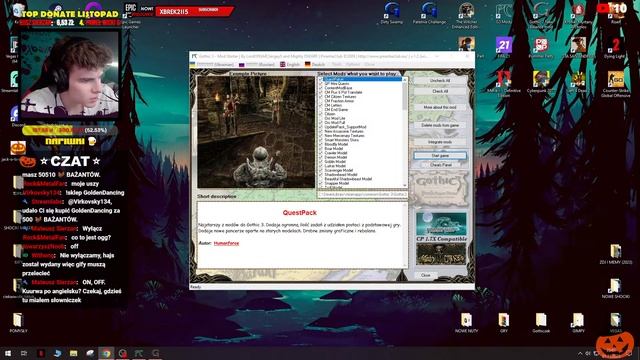Image resolution: width=640 pixels, height=360 pixels.
Task: Toggle the ContentModBase checkbox
Action: coord(321,88)
